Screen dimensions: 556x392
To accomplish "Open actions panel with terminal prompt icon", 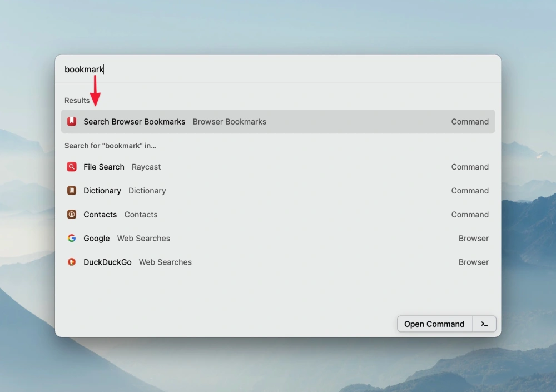I will pos(484,324).
